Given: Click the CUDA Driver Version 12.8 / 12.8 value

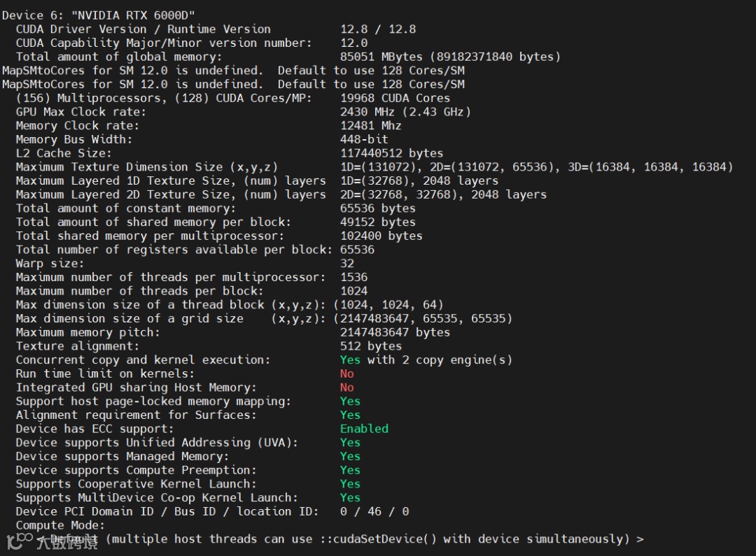Looking at the screenshot, I should (378, 29).
